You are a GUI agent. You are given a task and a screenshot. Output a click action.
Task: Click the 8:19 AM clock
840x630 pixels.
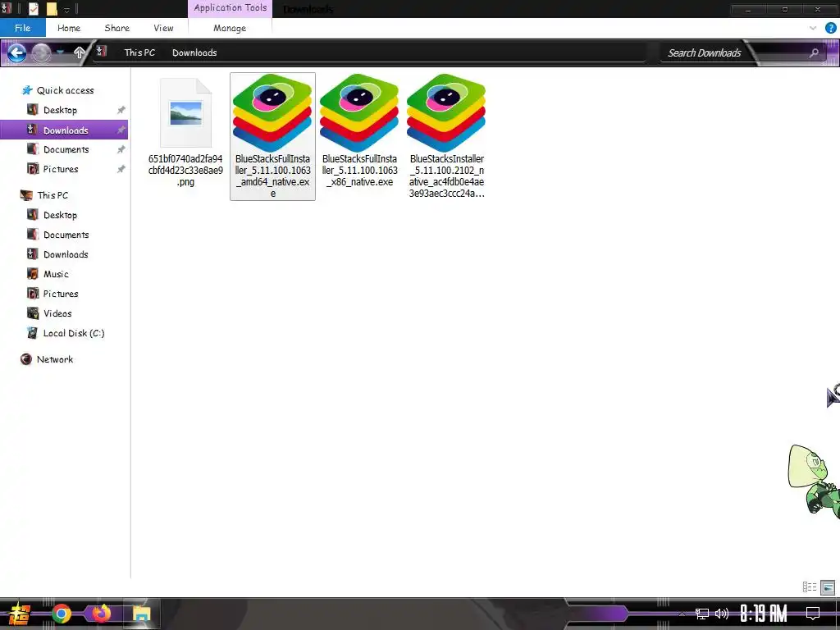tap(764, 614)
